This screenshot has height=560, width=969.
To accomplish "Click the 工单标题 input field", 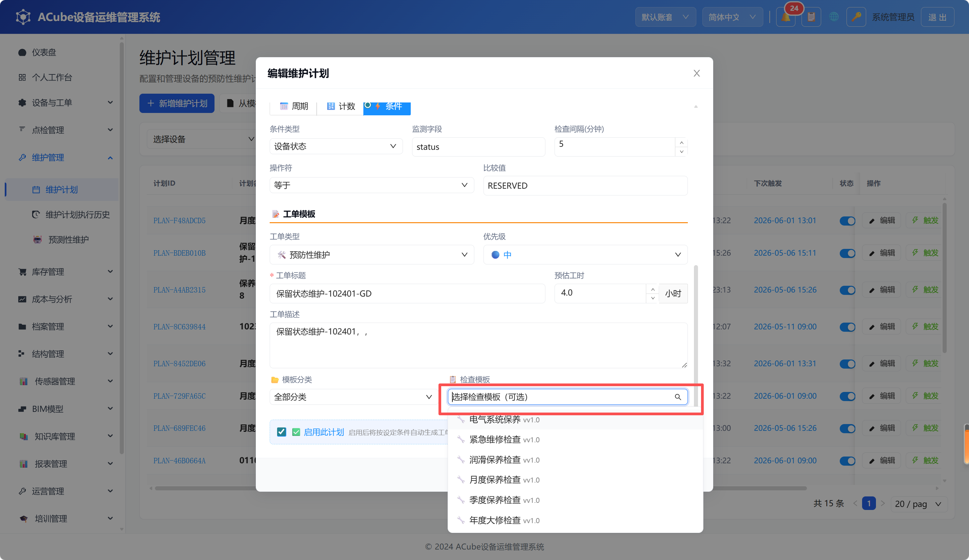I will point(407,294).
